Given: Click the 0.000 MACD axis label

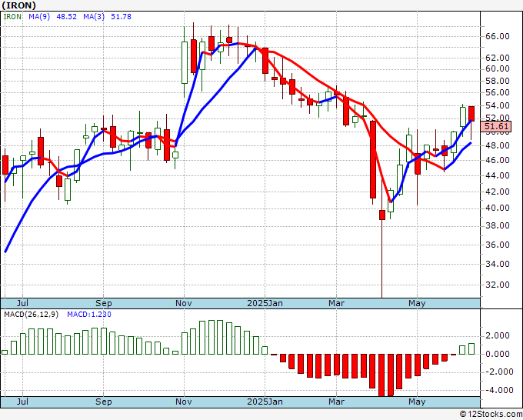Looking at the screenshot, I should [498, 354].
